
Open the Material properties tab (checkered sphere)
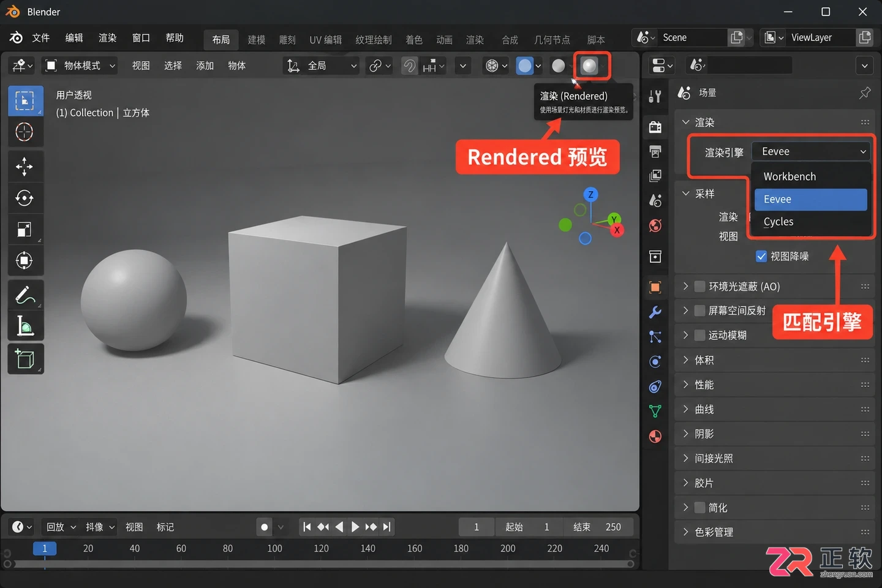point(655,436)
